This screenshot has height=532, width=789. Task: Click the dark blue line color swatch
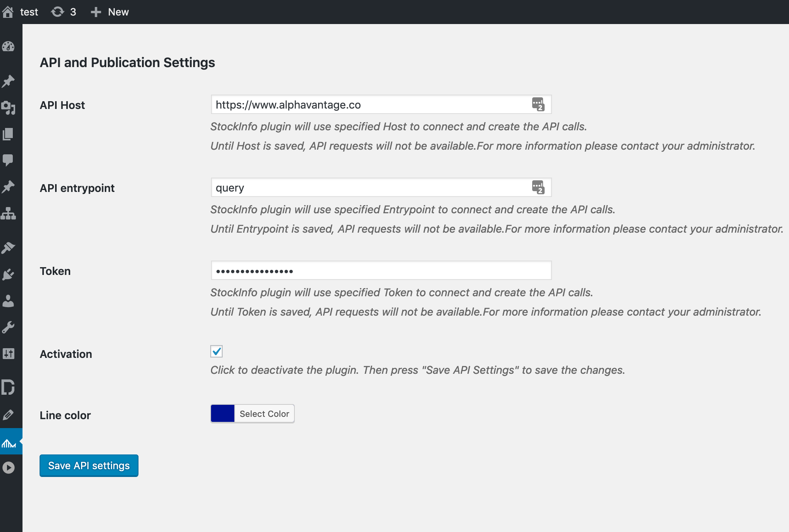pyautogui.click(x=223, y=413)
